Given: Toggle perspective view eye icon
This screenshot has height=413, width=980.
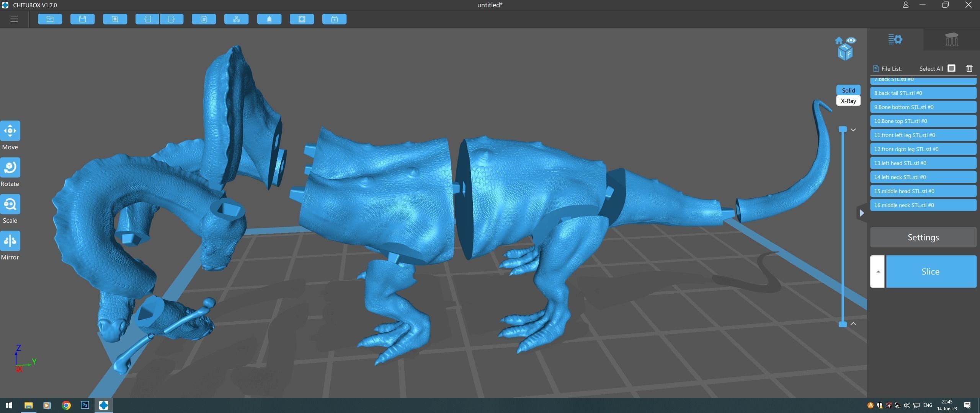Looking at the screenshot, I should [851, 40].
